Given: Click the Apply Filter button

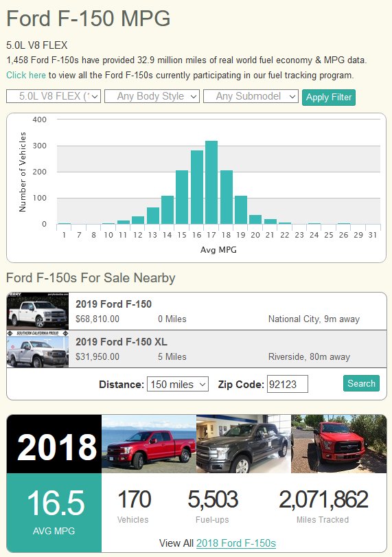Looking at the screenshot, I should click(x=329, y=98).
